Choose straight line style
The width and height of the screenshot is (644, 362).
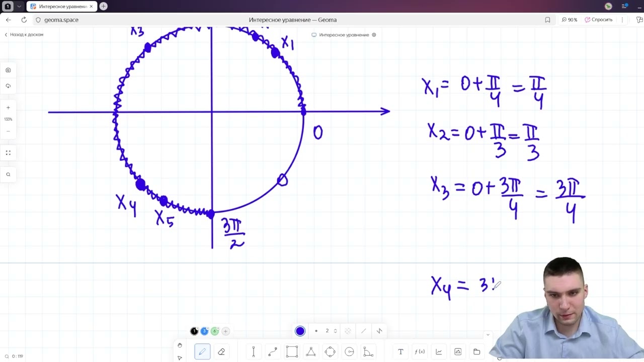(363, 331)
